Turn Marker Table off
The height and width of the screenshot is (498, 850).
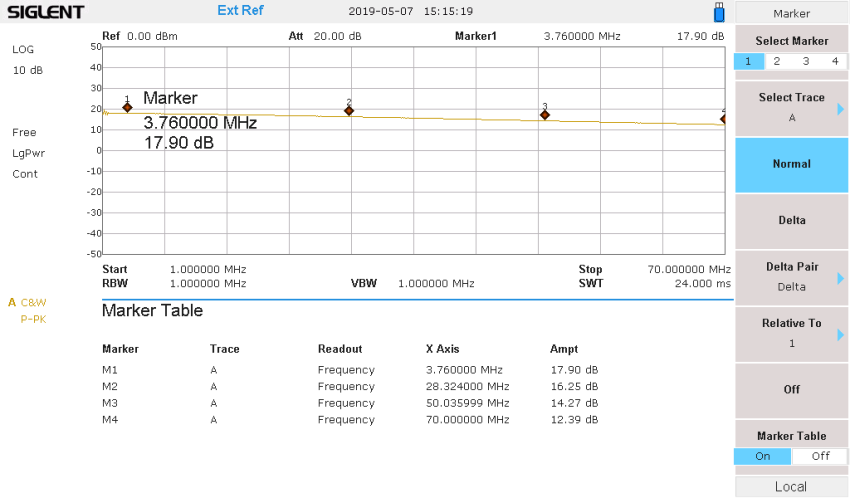(820, 456)
